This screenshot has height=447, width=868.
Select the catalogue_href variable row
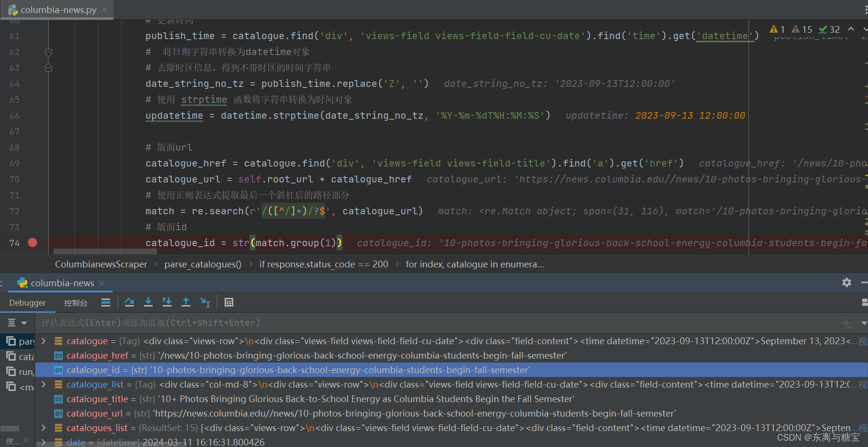452,355
